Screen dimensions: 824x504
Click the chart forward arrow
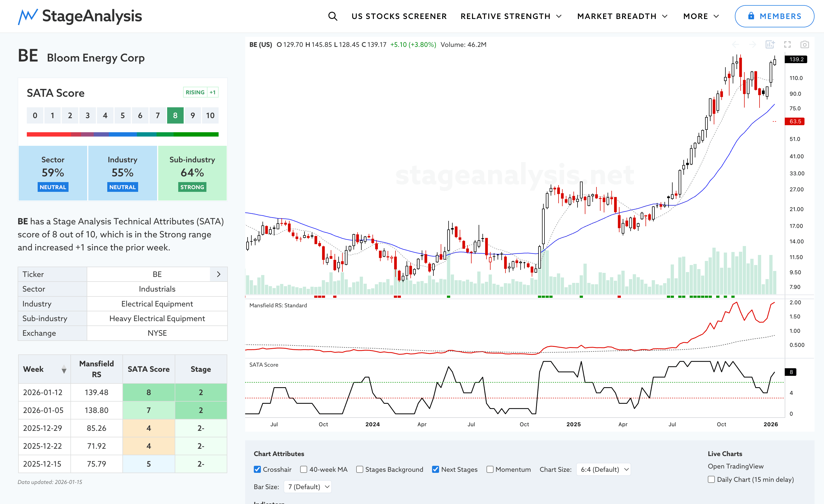click(752, 44)
